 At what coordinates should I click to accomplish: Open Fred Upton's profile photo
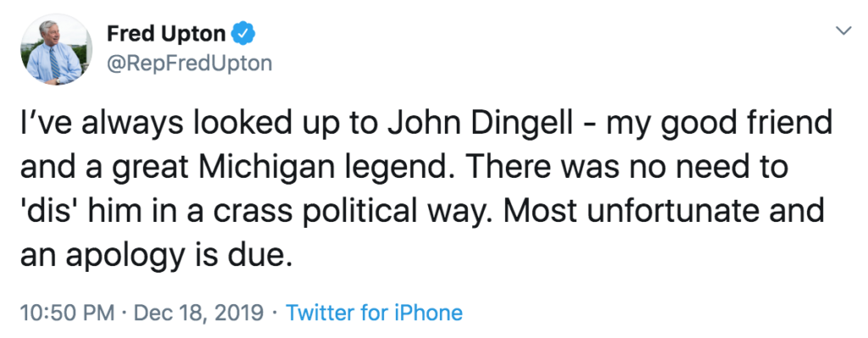(x=57, y=49)
